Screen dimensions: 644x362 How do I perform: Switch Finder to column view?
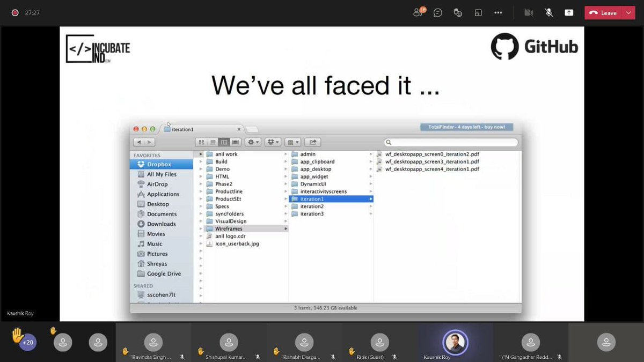(x=224, y=142)
